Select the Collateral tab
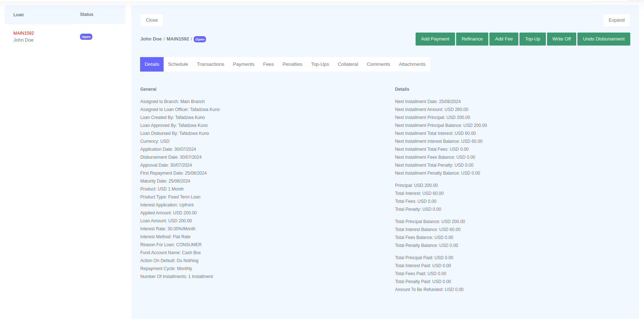Image resolution: width=644 pixels, height=325 pixels. click(x=348, y=64)
